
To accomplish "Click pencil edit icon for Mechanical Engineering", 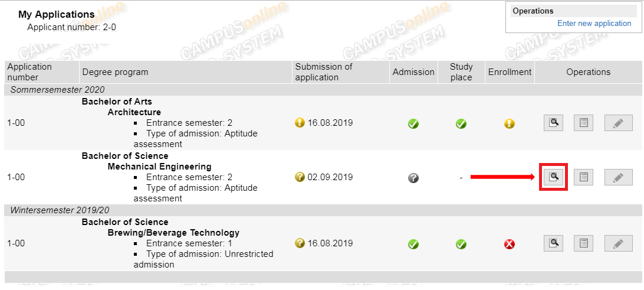I will 618,177.
